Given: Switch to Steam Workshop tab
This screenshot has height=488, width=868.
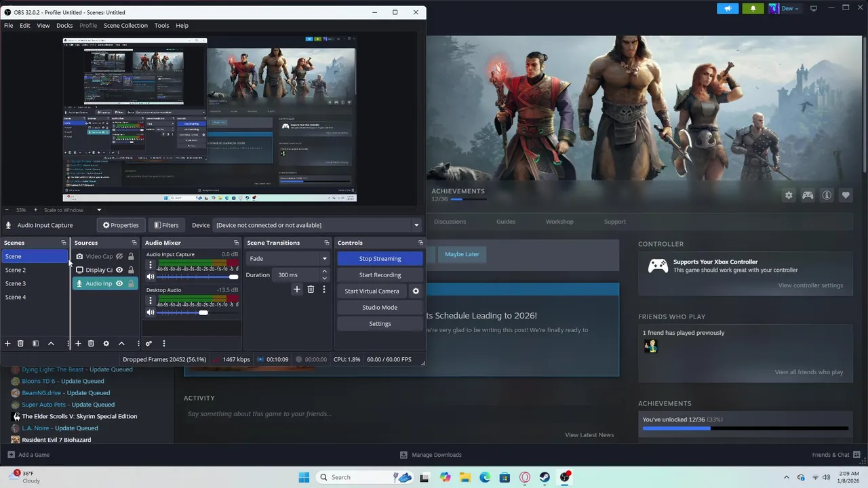Looking at the screenshot, I should [559, 222].
